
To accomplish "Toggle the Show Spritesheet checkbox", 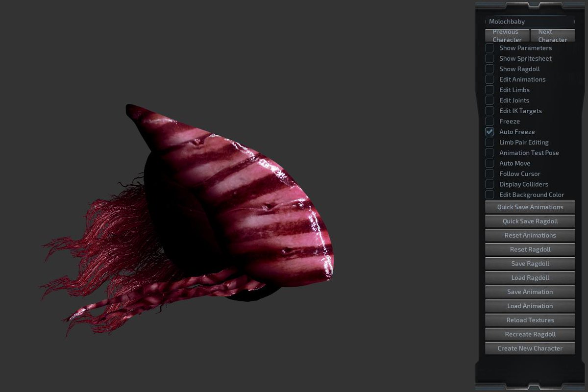I will click(x=490, y=58).
